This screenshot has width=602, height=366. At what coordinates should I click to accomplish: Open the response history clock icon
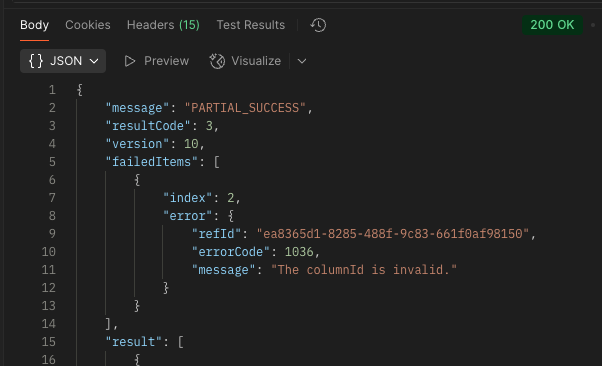(x=318, y=25)
